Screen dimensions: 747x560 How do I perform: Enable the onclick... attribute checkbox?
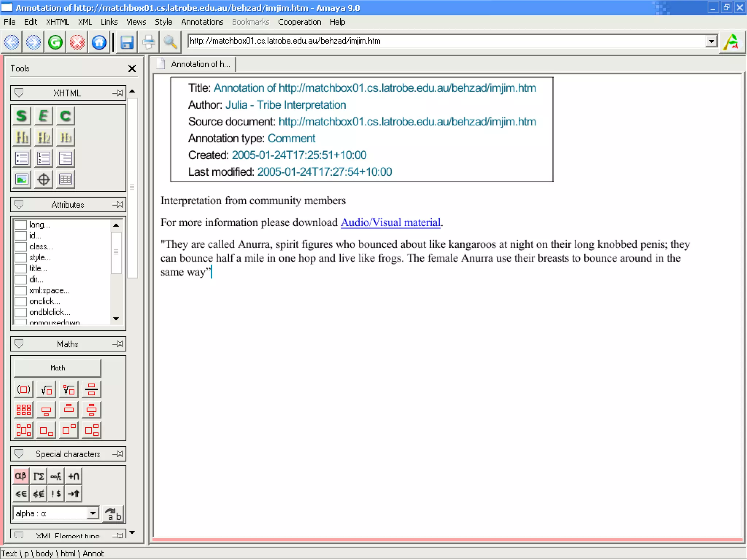coord(21,302)
